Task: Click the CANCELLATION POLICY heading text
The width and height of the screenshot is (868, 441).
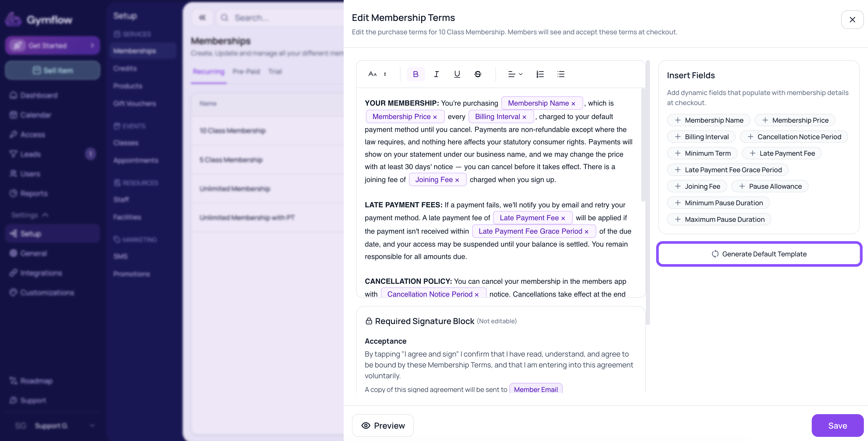Action: click(408, 281)
